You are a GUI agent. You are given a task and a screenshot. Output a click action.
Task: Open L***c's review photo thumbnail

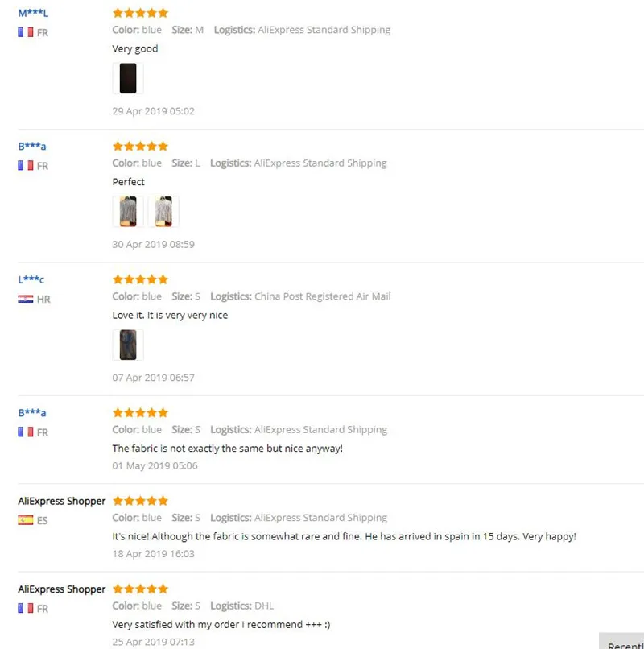point(128,345)
